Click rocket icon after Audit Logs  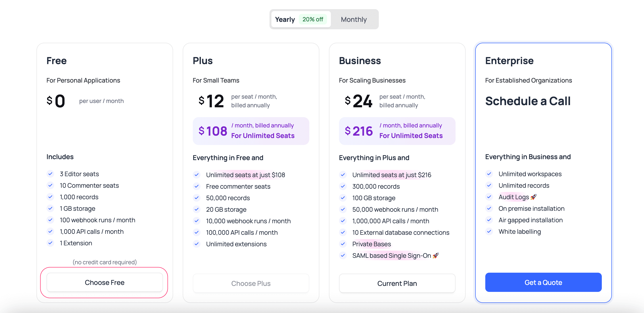(x=533, y=197)
